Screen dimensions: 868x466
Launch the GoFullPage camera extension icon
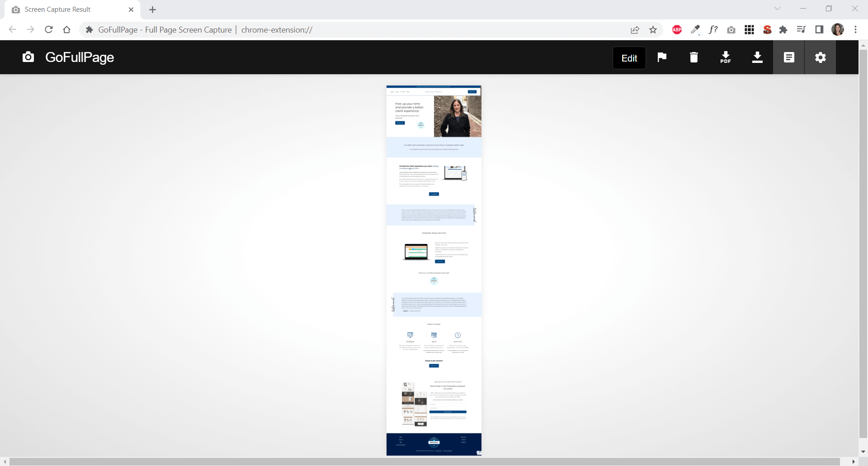731,29
